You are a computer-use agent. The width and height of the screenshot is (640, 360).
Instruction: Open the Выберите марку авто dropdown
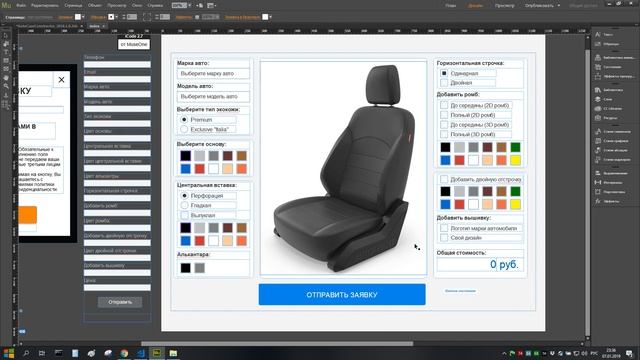(x=213, y=73)
